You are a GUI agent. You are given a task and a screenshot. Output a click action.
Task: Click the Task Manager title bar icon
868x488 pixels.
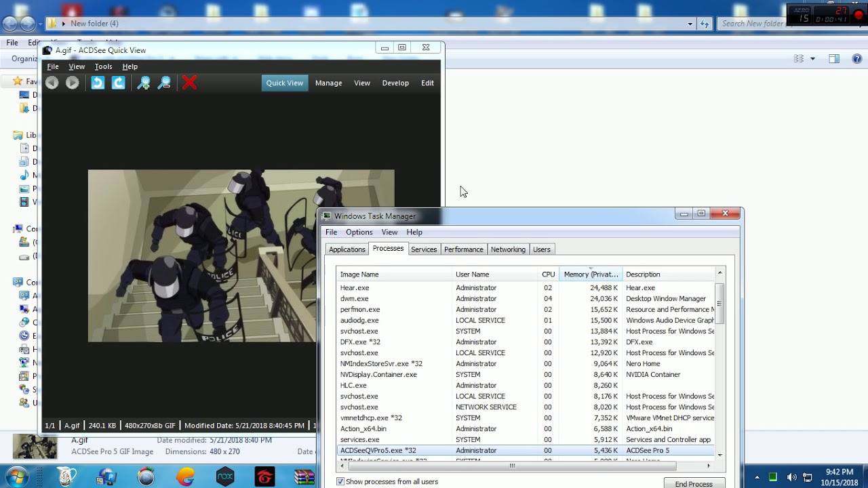(x=326, y=216)
